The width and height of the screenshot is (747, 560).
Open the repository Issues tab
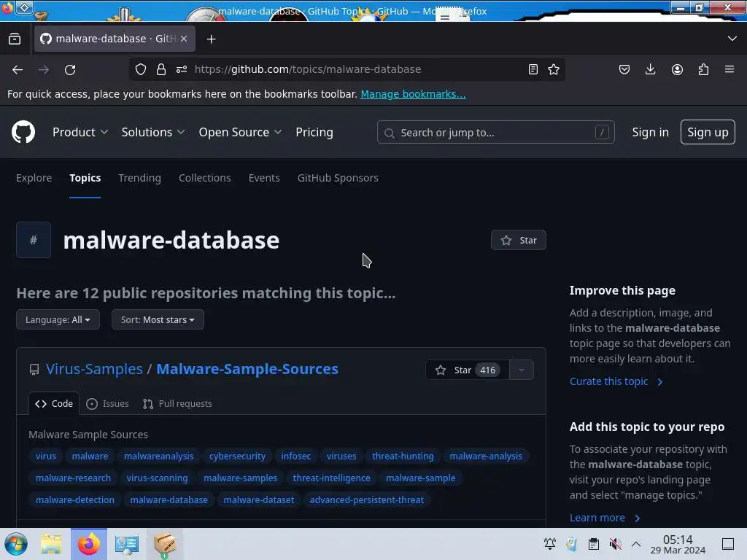[x=108, y=404]
